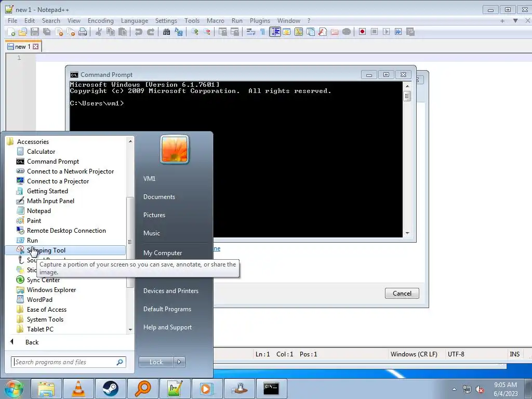Click the Save Recorded Macro icon
This screenshot has height=399, width=532.
tap(410, 32)
